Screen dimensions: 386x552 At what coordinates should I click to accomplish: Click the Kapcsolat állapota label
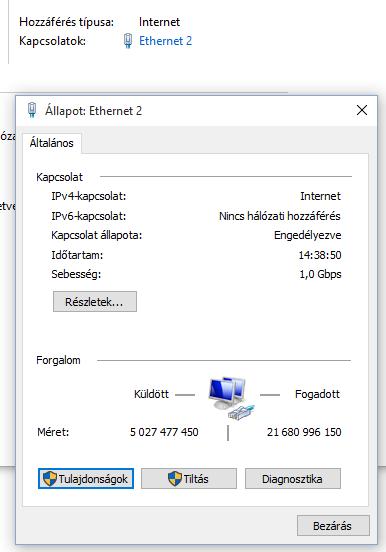96,235
